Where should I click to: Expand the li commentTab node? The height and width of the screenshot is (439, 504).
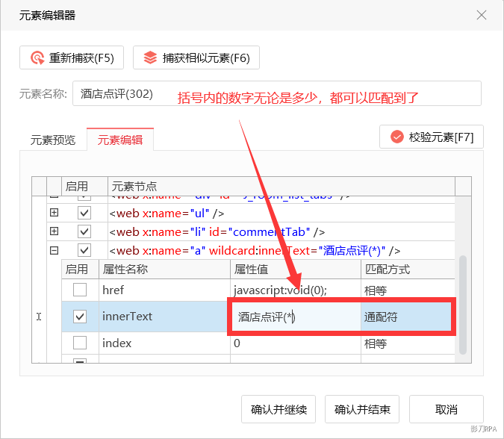(x=54, y=232)
